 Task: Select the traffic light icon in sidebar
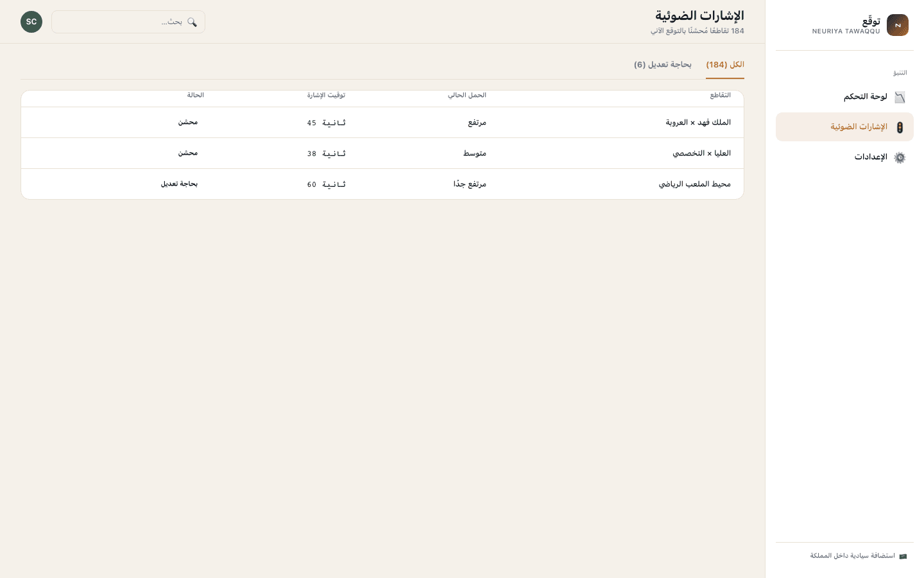900,127
